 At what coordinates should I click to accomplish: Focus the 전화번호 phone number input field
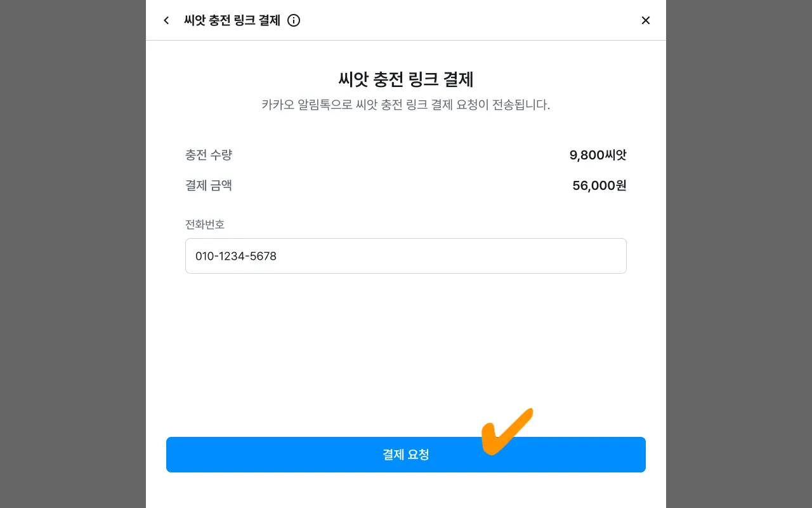(406, 256)
